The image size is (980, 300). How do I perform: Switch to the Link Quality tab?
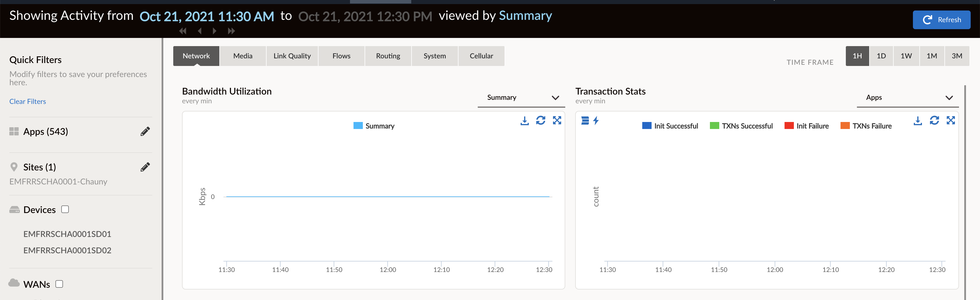[x=292, y=56]
